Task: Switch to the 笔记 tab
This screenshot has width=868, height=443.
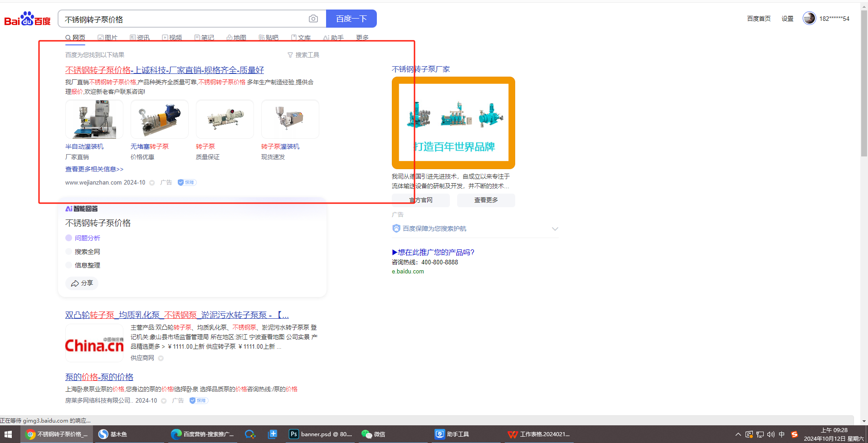Action: tap(204, 38)
